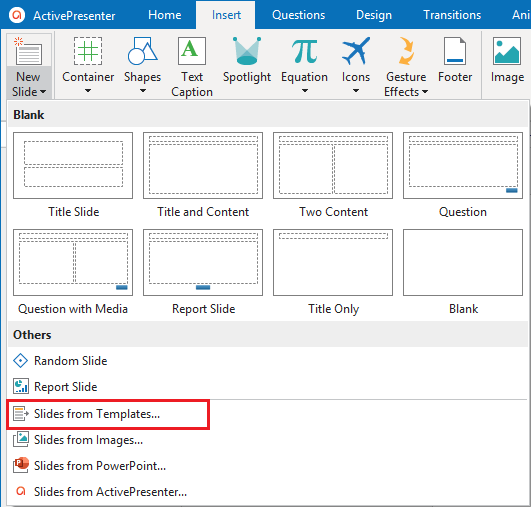Viewport: 531px width, 507px height.
Task: Pick the Report Slide layout thumbnail
Action: point(203,262)
